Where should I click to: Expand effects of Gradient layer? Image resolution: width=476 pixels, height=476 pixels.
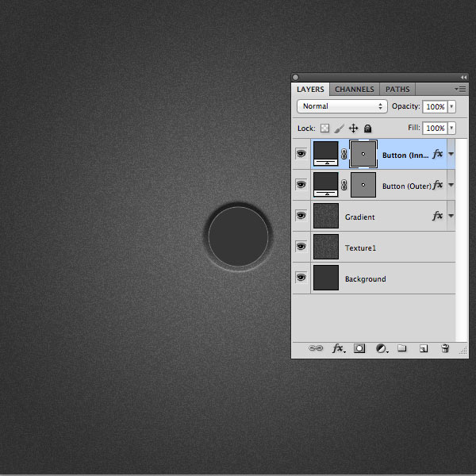coord(451,216)
